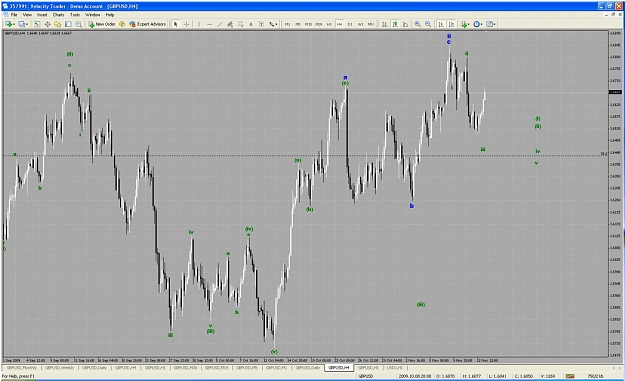Screen dimensions: 625x381
Task: Open the Profiles toolbar icon
Action: click(x=21, y=24)
